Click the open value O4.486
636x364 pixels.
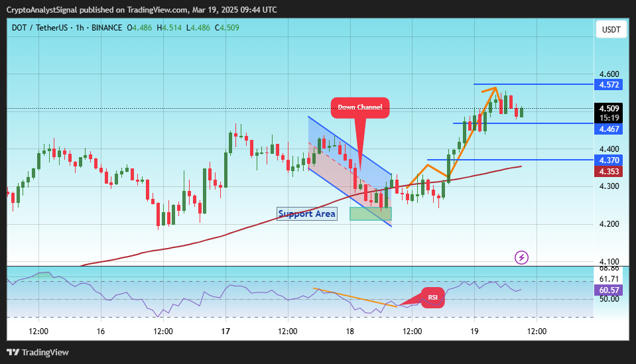click(139, 28)
